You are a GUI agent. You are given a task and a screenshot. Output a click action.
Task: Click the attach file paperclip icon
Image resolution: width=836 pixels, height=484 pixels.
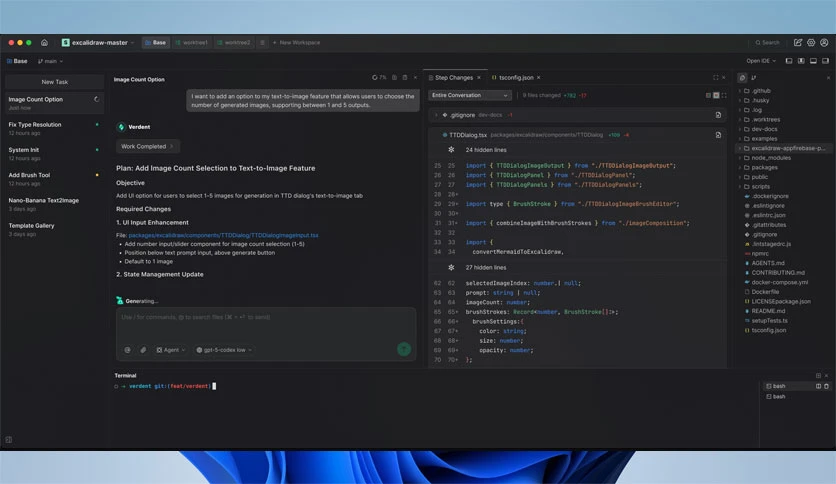coord(143,350)
